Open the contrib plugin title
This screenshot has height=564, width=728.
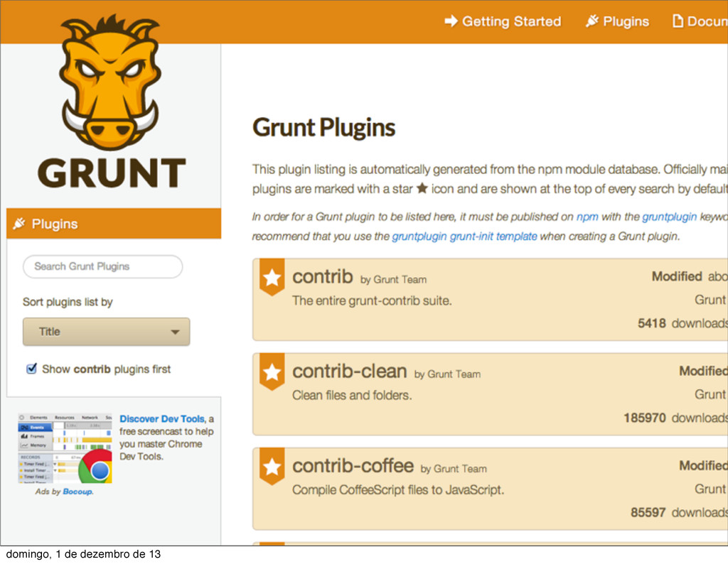pyautogui.click(x=323, y=277)
